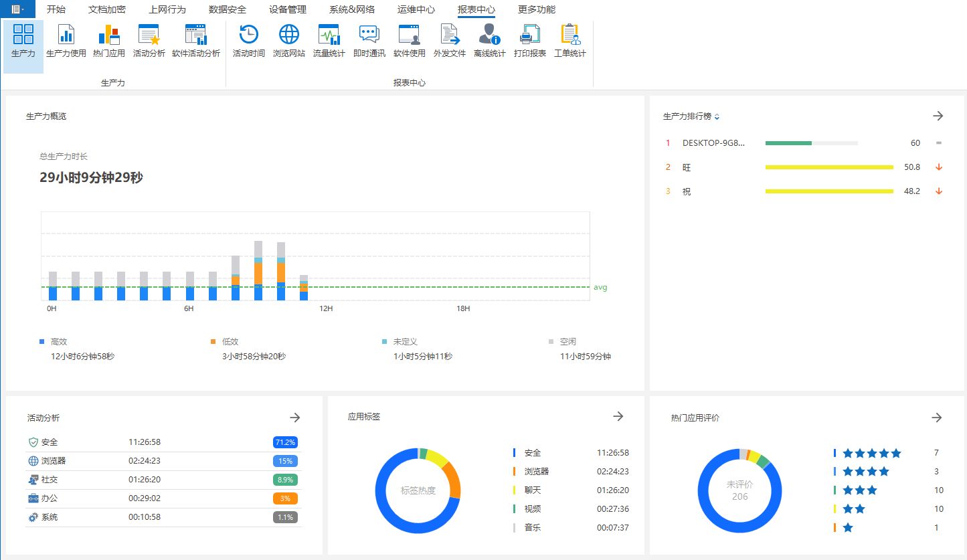Image resolution: width=967 pixels, height=560 pixels.
Task: Open the 流量统计 traffic icon
Action: coord(329,41)
